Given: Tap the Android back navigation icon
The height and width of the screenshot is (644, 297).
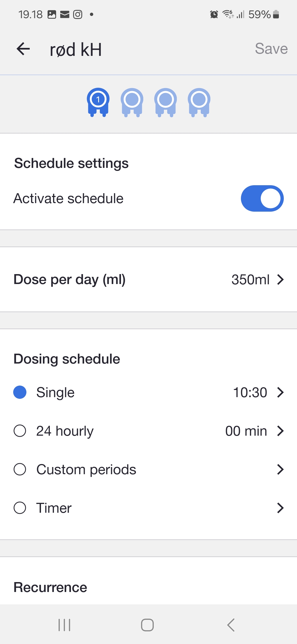Looking at the screenshot, I should pos(231,625).
